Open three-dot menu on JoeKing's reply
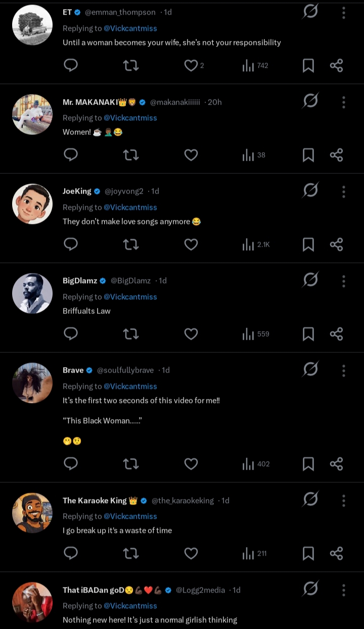 point(344,191)
